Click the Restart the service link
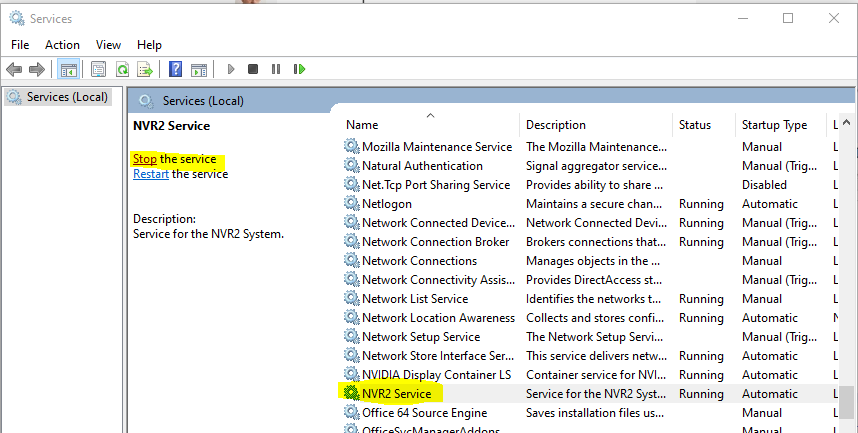Viewport: 858px width, 433px height. (x=151, y=174)
